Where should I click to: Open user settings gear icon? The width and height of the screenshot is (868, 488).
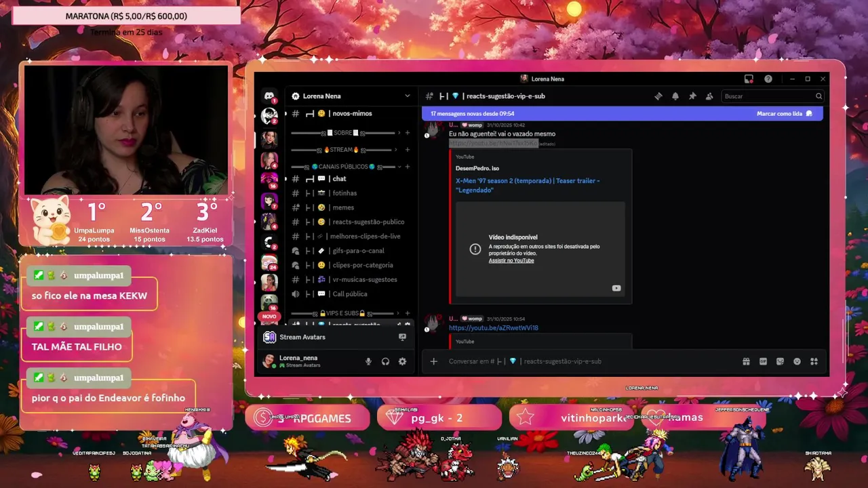(402, 361)
